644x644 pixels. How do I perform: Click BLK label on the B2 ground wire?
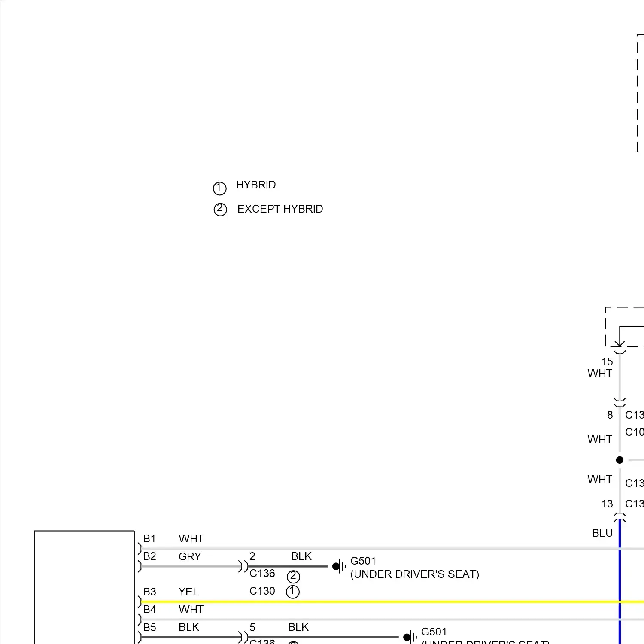click(301, 556)
